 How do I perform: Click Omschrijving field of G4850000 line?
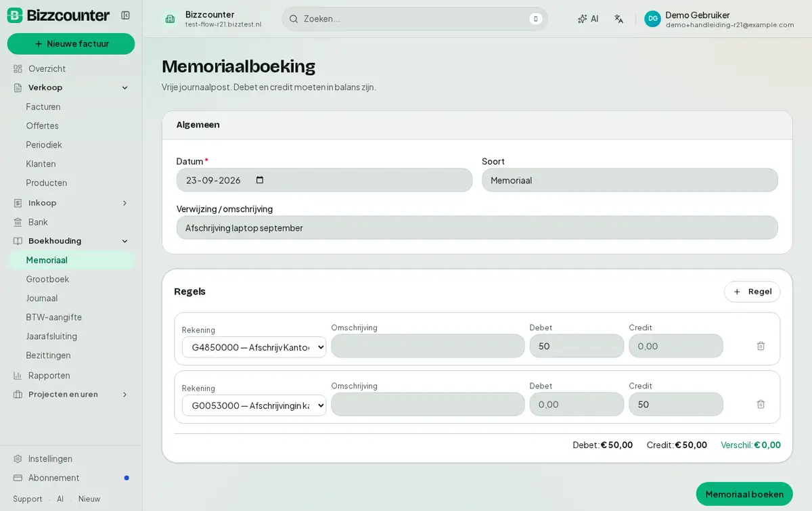click(428, 346)
